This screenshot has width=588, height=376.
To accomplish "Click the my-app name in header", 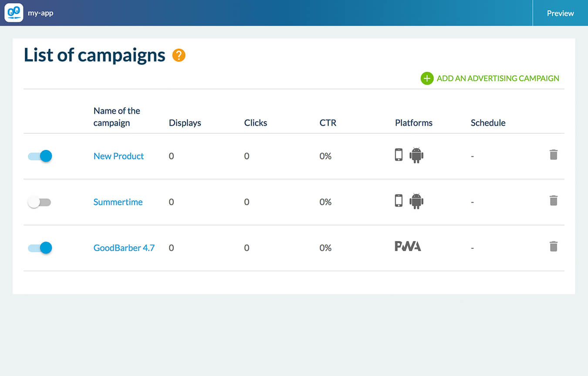I will tap(41, 13).
